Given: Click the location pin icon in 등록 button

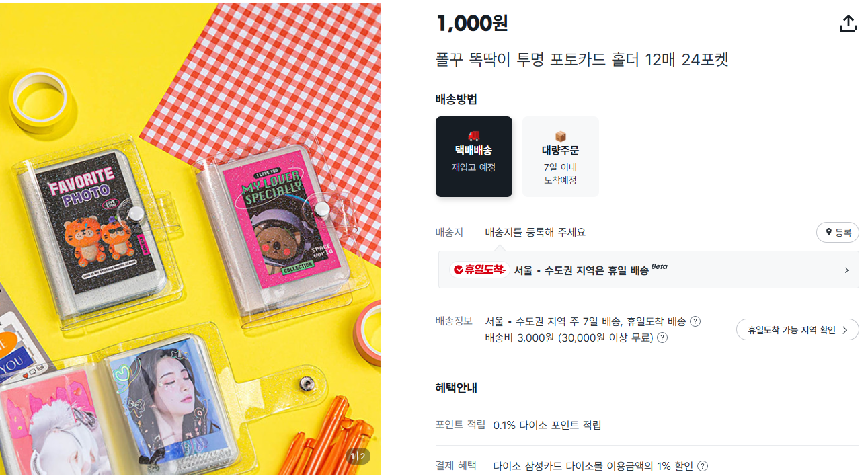Looking at the screenshot, I should (829, 233).
